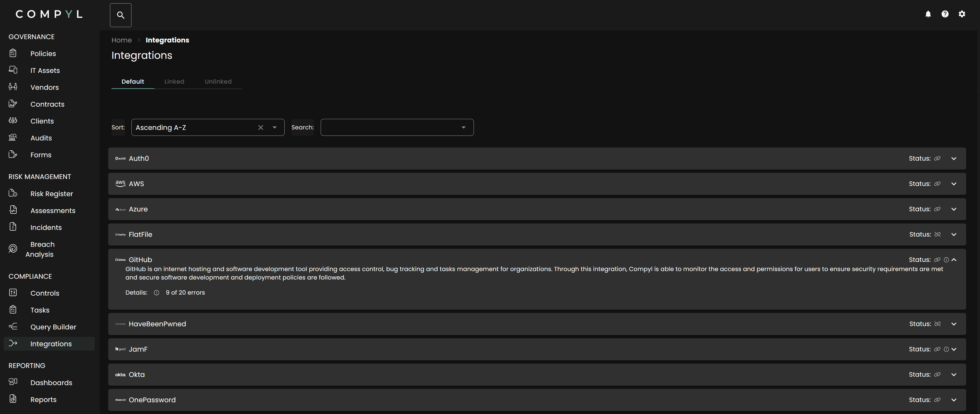Image resolution: width=980 pixels, height=414 pixels.
Task: Click the Breach Analysis fingerprint icon
Action: [13, 249]
